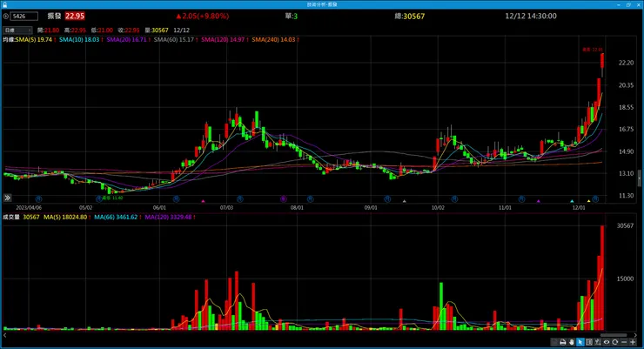Click the magenta triangle marker before 07/03
644x349 pixels.
pyautogui.click(x=203, y=201)
